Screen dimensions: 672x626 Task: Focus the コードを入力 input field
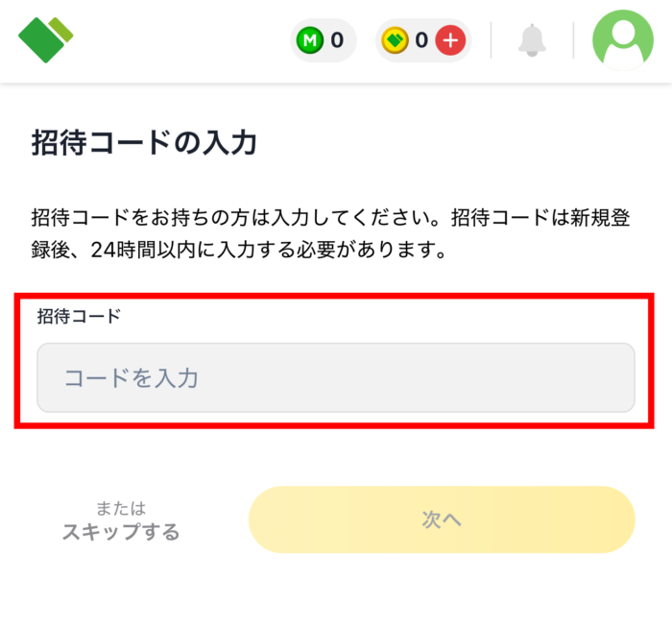tap(335, 377)
